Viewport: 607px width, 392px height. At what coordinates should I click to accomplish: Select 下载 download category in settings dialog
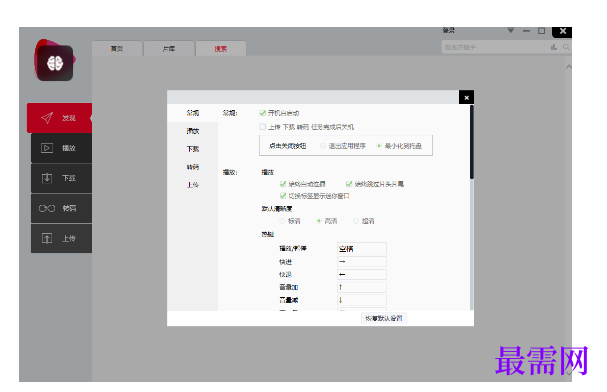point(192,149)
